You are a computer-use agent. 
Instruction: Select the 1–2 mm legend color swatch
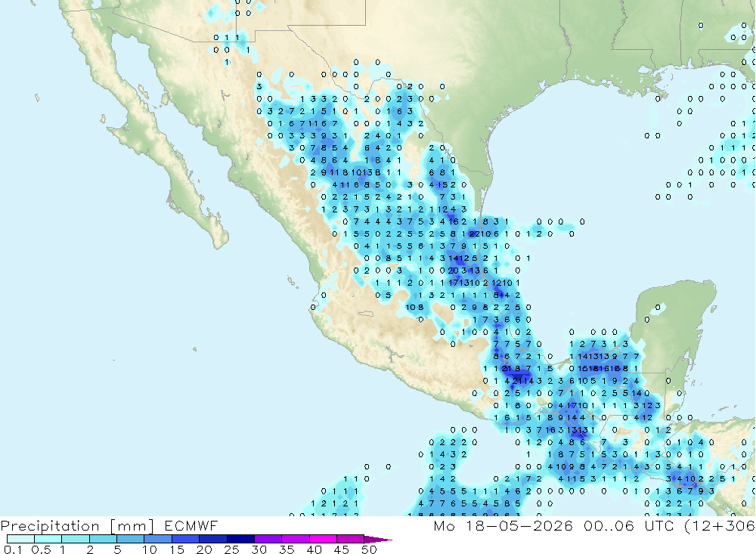(x=76, y=539)
